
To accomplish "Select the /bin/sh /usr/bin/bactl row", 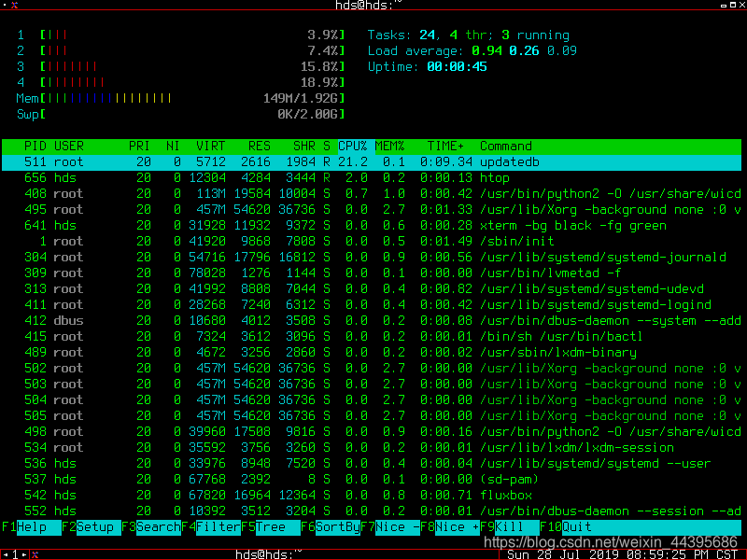I will click(372, 337).
